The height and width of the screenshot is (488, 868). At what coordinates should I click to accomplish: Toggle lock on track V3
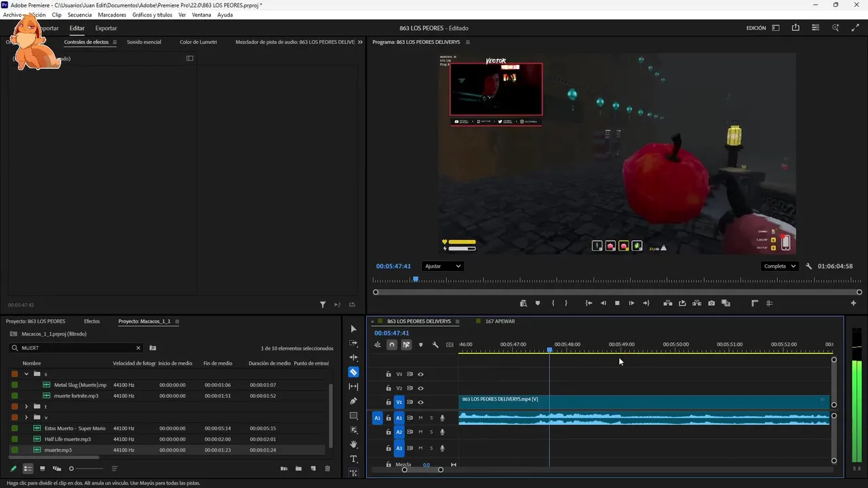pyautogui.click(x=389, y=374)
